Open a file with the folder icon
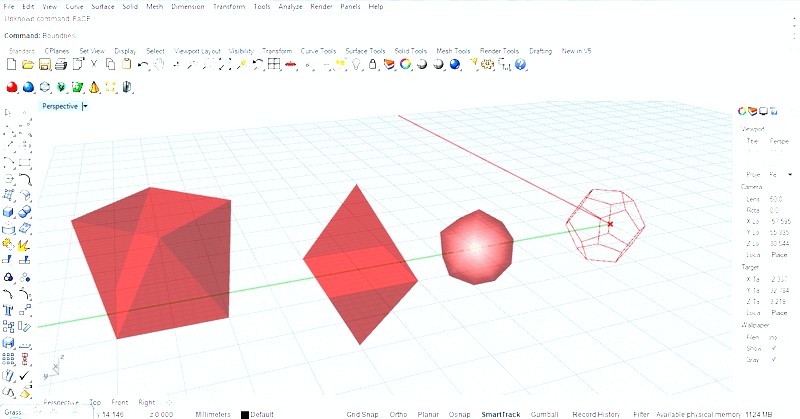The height and width of the screenshot is (419, 800). pos(28,64)
